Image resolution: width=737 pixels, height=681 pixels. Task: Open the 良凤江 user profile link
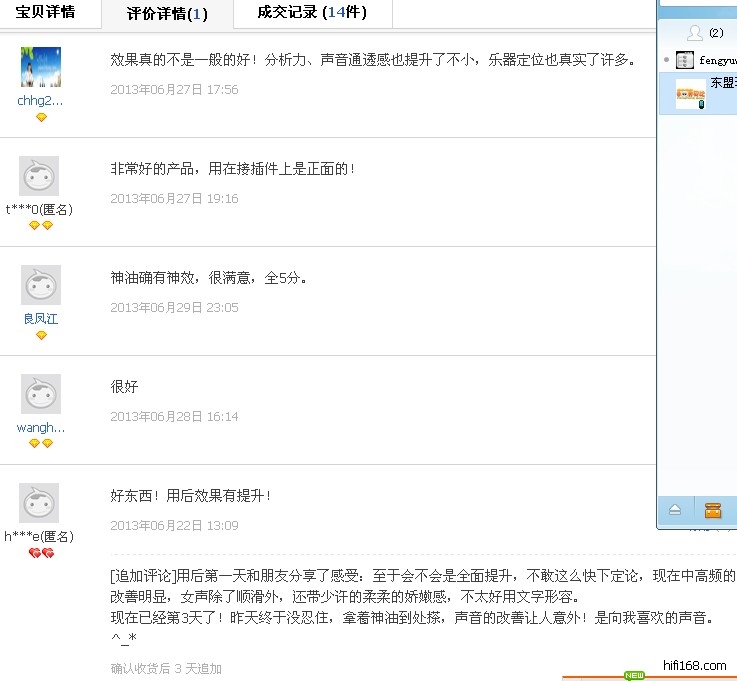click(41, 318)
